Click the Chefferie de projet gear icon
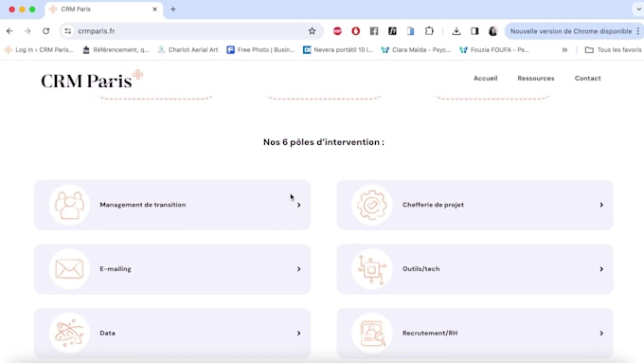 point(372,205)
